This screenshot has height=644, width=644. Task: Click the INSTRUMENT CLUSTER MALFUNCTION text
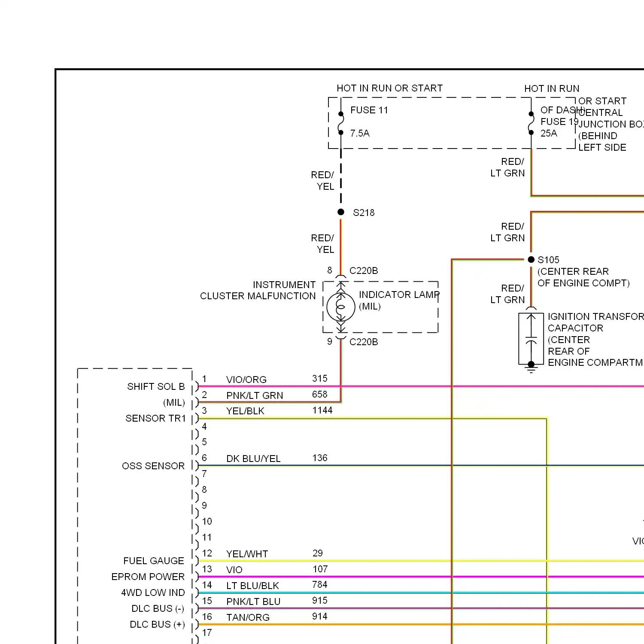point(258,291)
